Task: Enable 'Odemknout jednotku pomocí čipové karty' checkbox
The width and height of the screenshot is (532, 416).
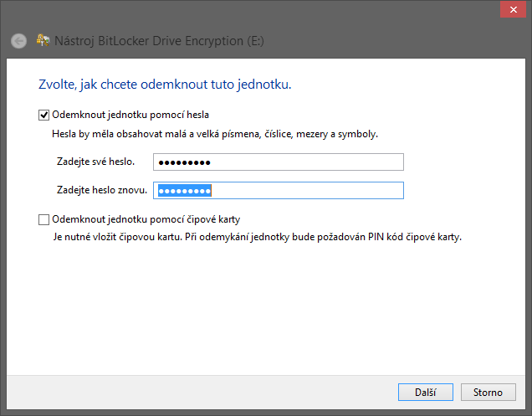Action: click(43, 219)
